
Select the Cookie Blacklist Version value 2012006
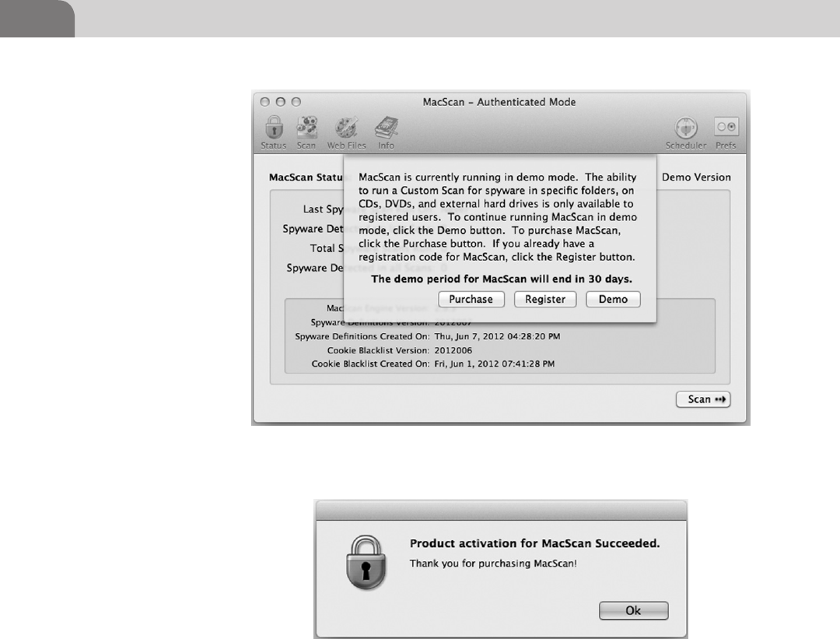point(453,350)
